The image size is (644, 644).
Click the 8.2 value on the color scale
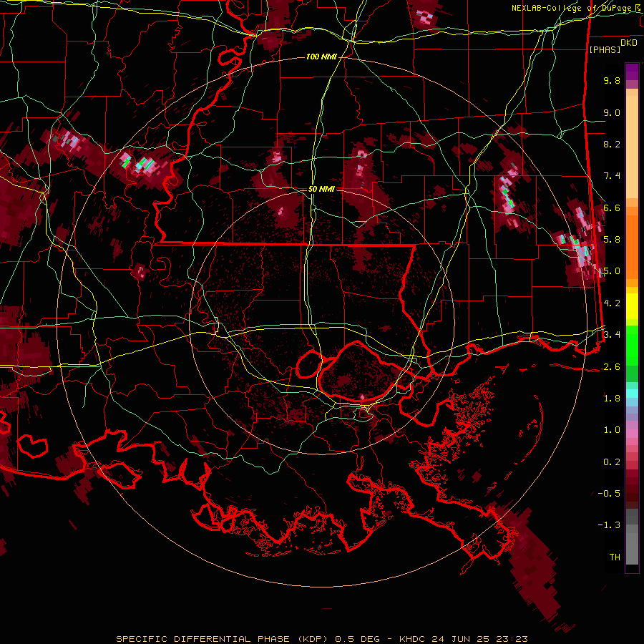coord(612,144)
